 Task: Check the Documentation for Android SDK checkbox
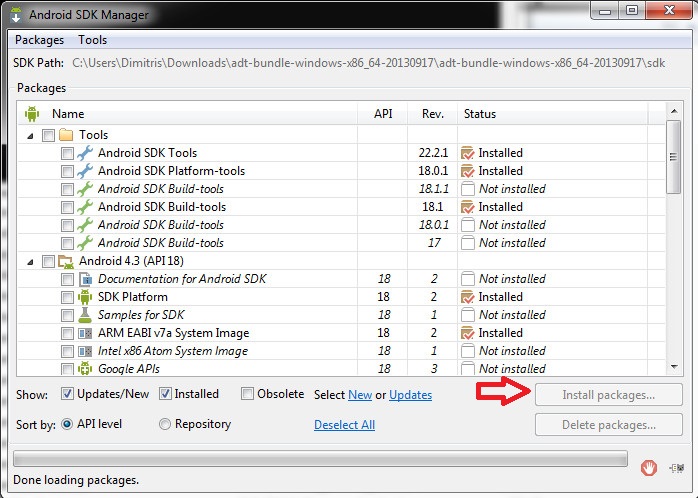[67, 279]
